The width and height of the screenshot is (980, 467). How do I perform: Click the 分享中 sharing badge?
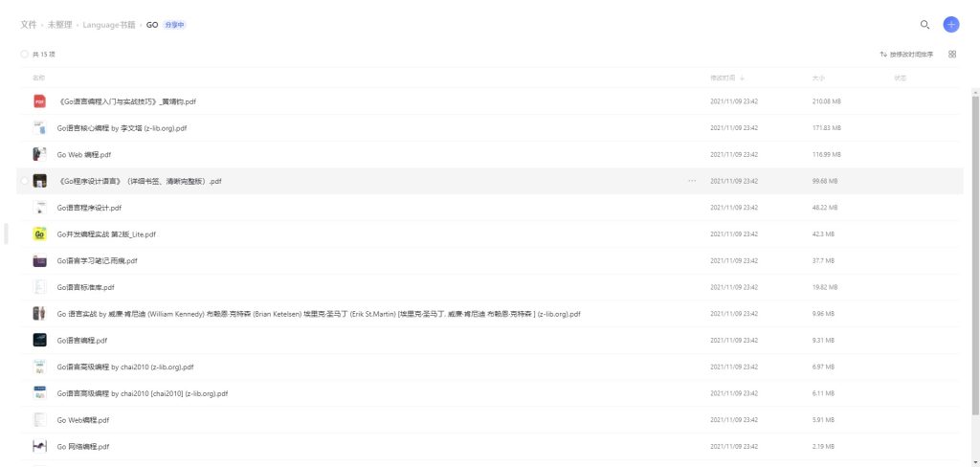point(174,25)
